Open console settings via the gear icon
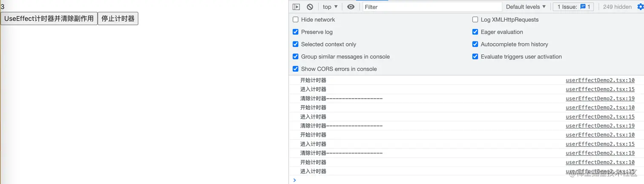Screen dimensions: 644x184 click(x=640, y=7)
